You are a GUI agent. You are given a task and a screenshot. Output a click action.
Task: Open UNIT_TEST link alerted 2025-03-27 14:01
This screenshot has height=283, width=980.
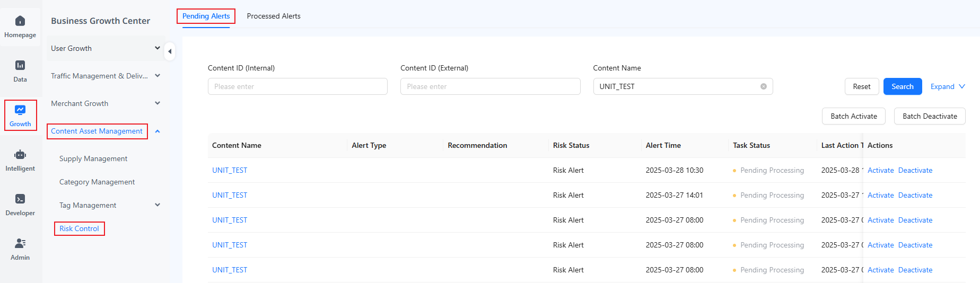[x=230, y=195]
